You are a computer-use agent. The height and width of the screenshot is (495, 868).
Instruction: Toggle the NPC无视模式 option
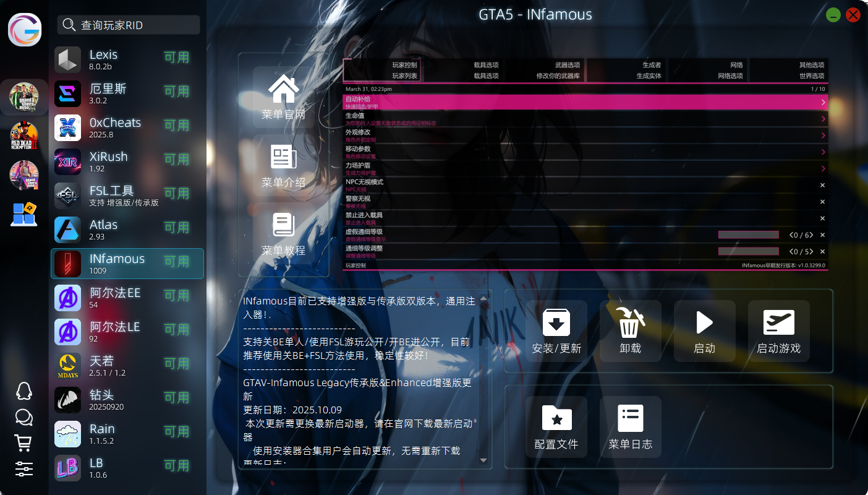(822, 185)
